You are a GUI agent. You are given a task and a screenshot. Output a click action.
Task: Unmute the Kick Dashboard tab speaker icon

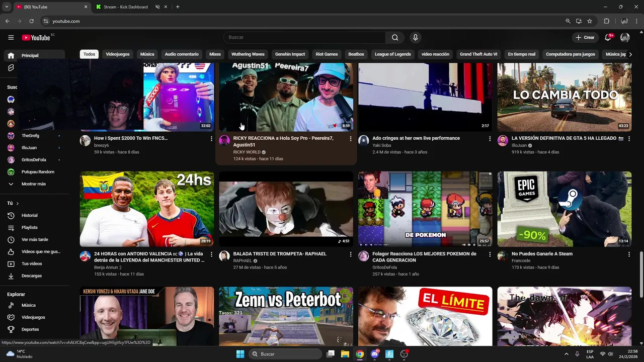coord(157,7)
